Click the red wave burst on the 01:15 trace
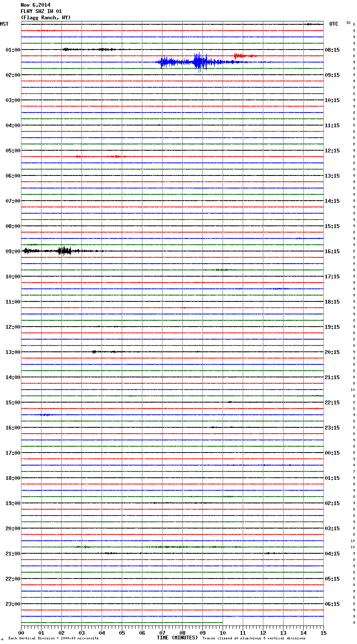Image resolution: width=357 pixels, height=644 pixels. pos(246,55)
